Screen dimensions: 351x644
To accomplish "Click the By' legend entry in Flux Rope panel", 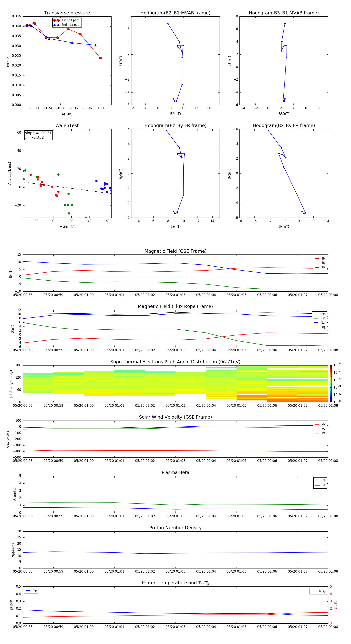I will click(320, 318).
